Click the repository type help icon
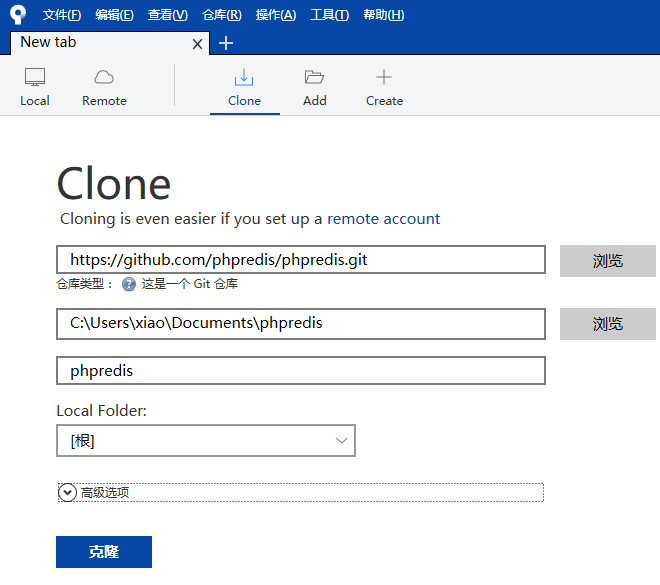The width and height of the screenshot is (660, 585). 129,284
